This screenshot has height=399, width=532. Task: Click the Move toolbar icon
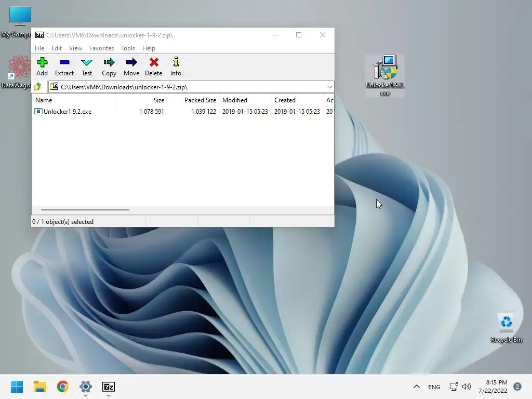pos(131,66)
